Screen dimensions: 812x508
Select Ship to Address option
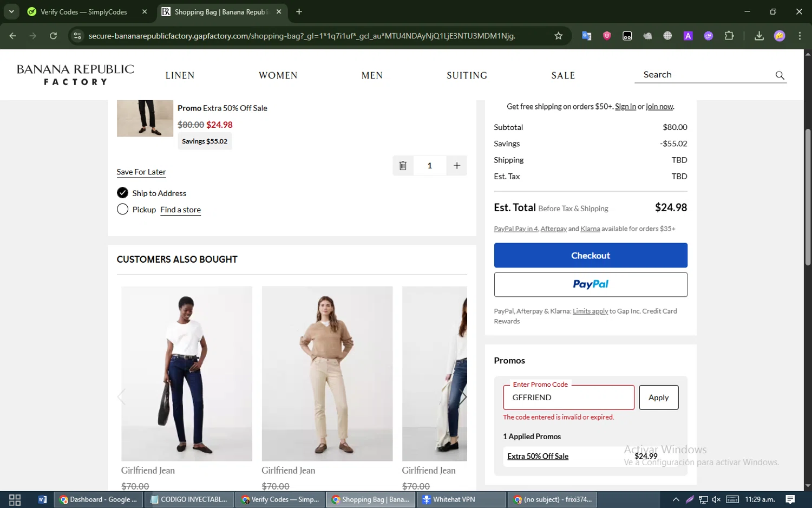123,193
